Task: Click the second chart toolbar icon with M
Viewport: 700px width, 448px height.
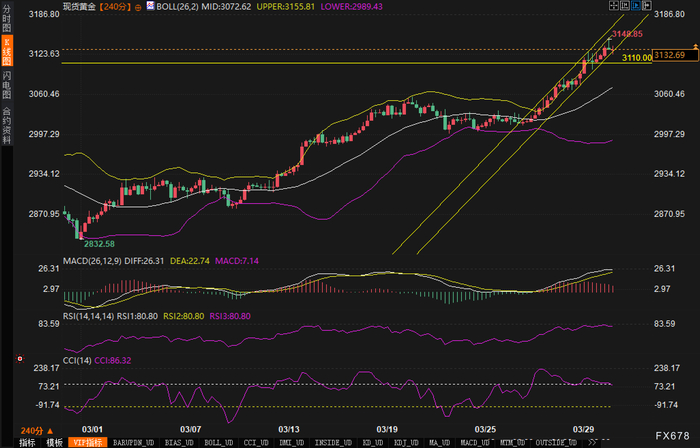Action: pos(625,5)
